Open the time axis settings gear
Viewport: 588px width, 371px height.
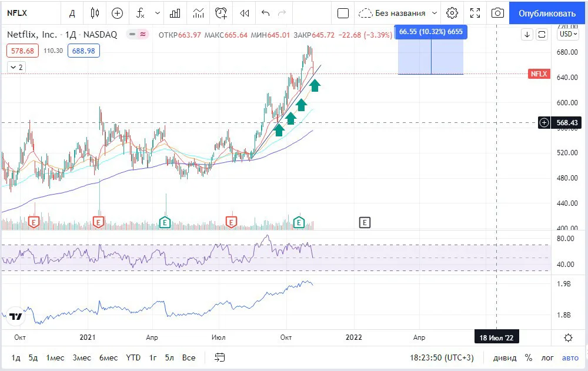(x=568, y=337)
